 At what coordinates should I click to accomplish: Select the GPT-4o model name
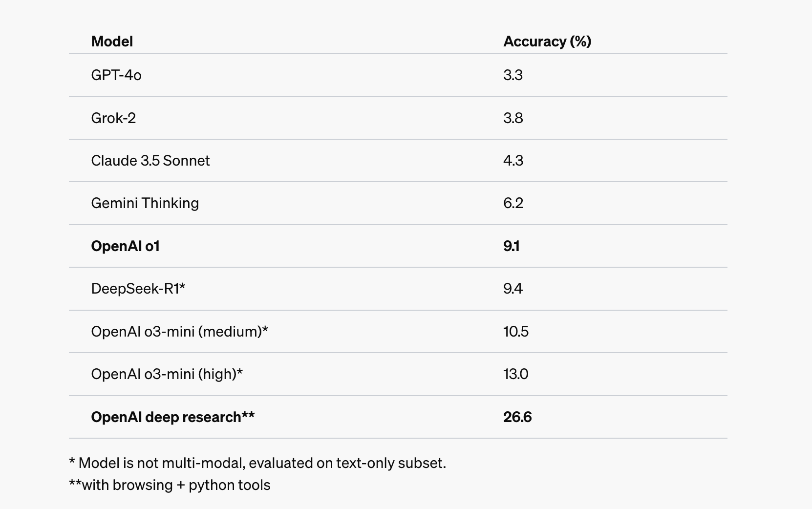(116, 75)
